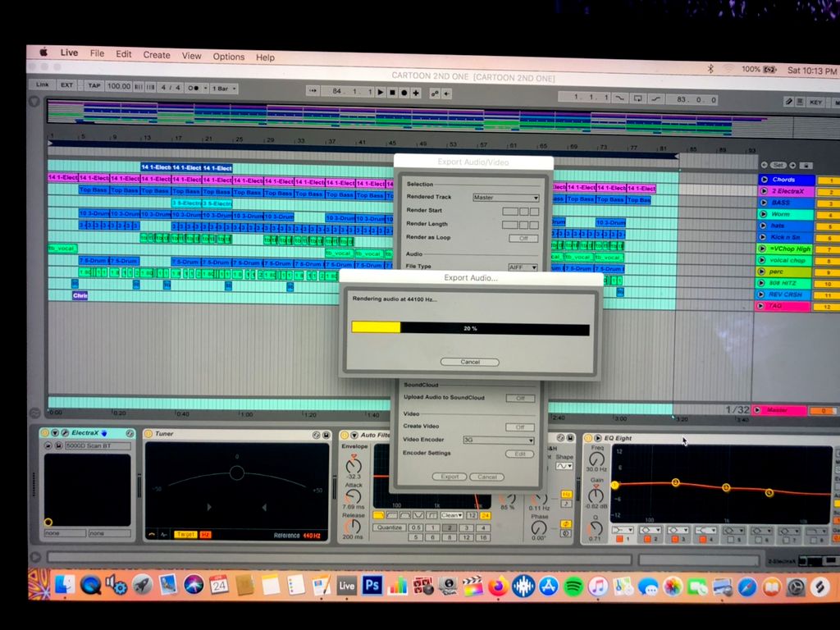The image size is (840, 630).
Task: Select EQ Eight filter band 2 node
Action: point(675,482)
